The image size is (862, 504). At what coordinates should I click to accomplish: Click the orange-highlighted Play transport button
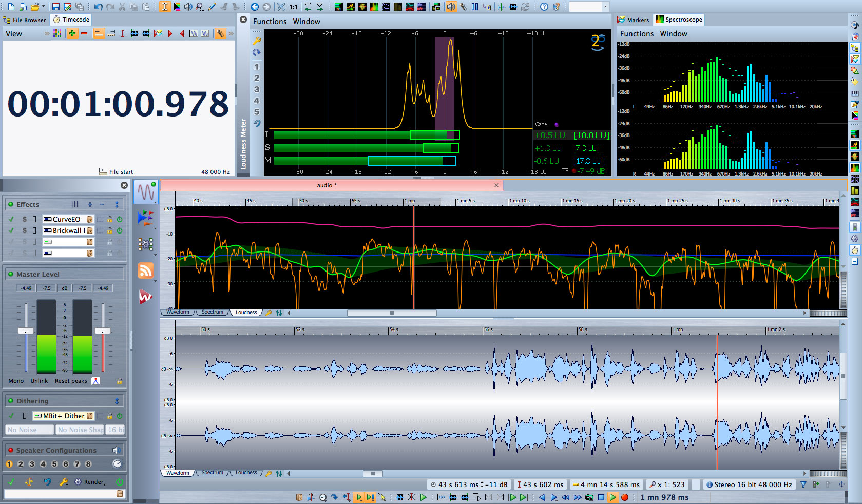612,497
